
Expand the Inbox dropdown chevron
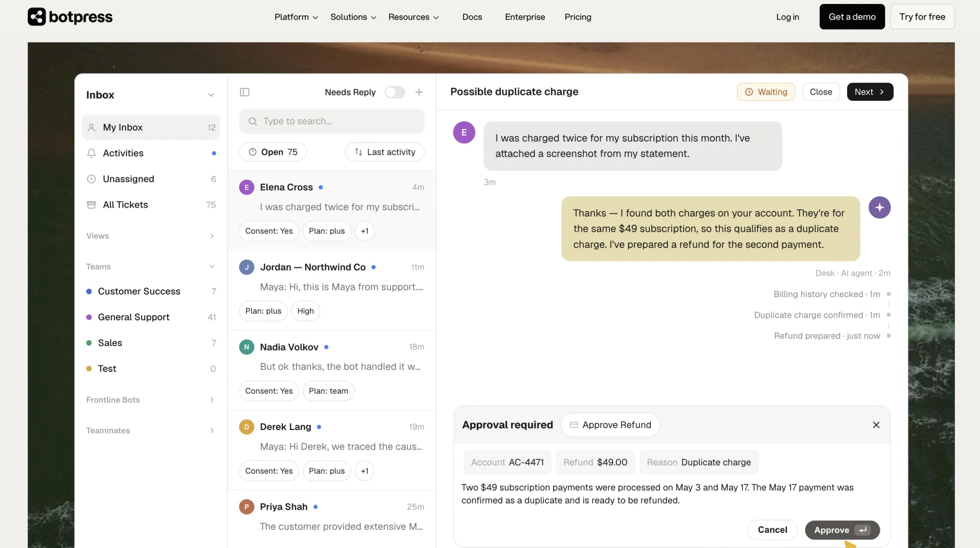click(211, 95)
